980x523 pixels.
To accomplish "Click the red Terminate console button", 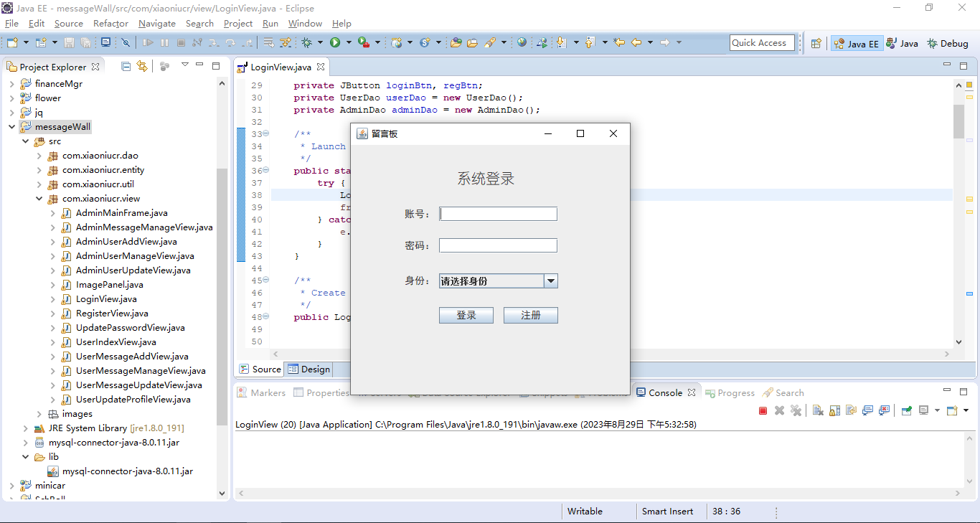I will pos(763,410).
